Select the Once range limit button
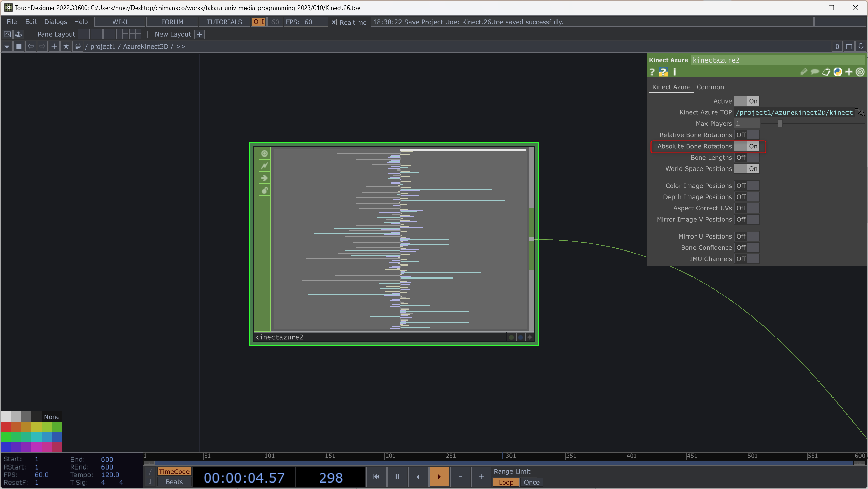Screen dimensions: 868x489 [x=531, y=482]
